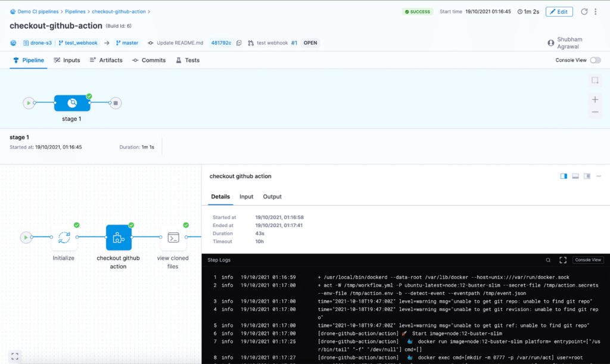Open the Output tab in step details
The width and height of the screenshot is (610, 364).
click(272, 197)
